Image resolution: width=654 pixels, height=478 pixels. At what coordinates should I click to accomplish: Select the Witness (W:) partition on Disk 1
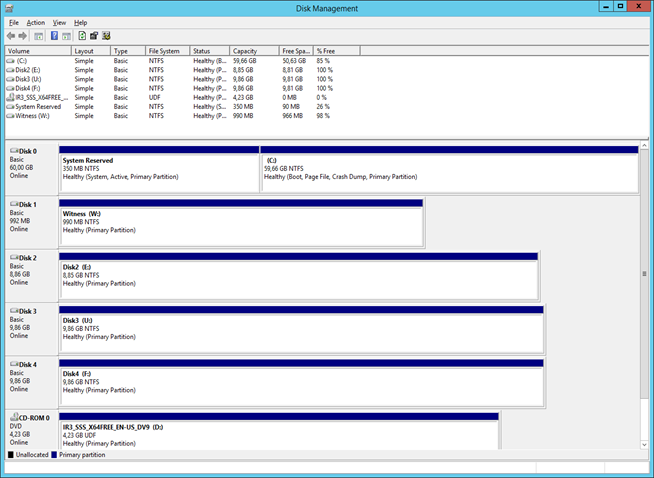pyautogui.click(x=241, y=222)
